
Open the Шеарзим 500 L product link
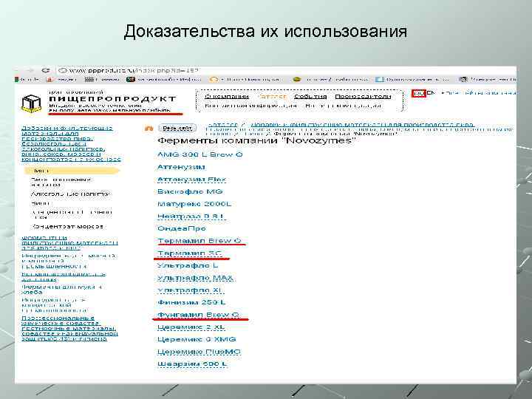click(192, 364)
